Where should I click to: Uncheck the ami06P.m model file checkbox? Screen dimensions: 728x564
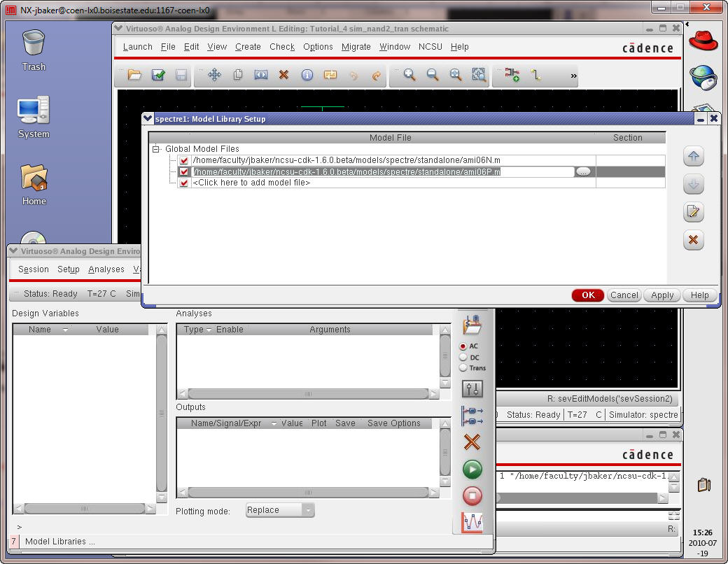[x=184, y=171]
